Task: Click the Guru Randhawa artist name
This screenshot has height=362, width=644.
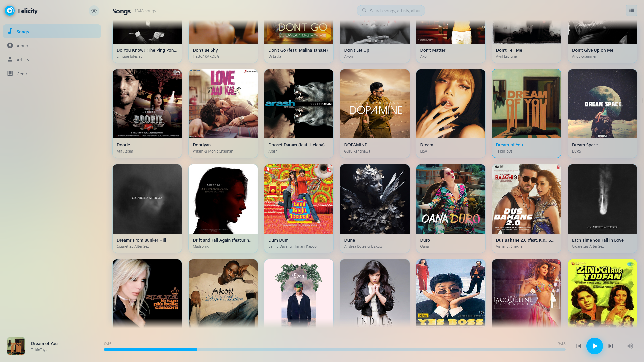Action: [357, 151]
